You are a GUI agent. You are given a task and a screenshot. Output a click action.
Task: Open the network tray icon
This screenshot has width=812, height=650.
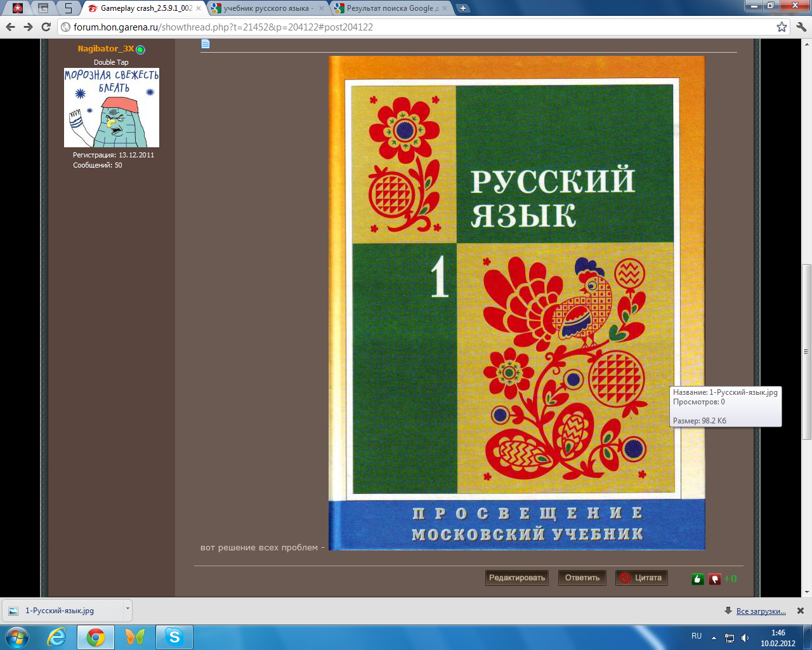(730, 637)
